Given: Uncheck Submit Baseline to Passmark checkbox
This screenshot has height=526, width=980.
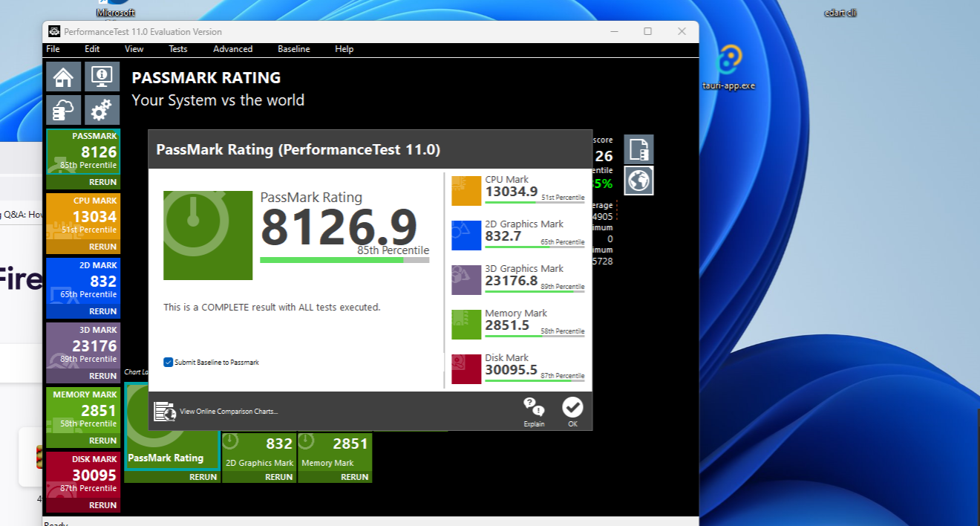Looking at the screenshot, I should tap(169, 363).
